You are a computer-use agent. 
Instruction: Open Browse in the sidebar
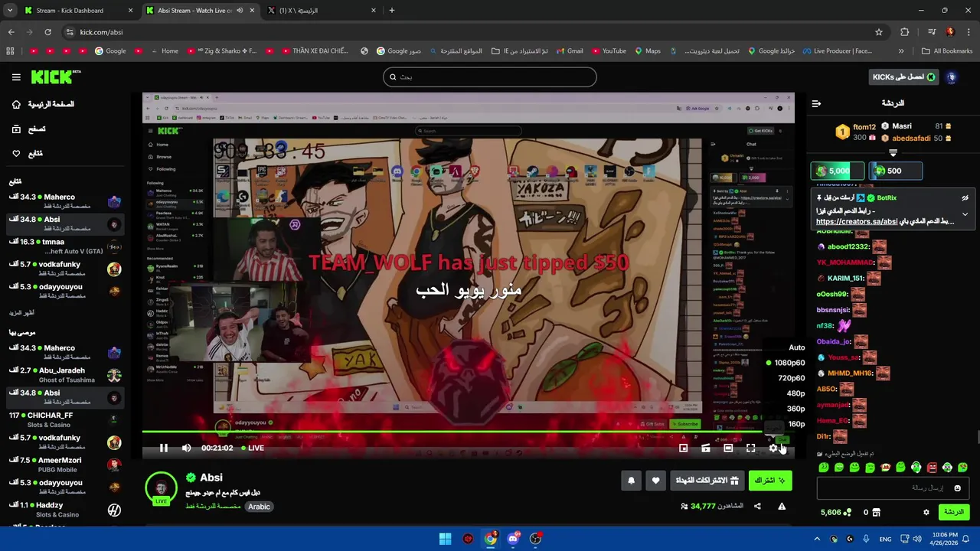pos(28,129)
